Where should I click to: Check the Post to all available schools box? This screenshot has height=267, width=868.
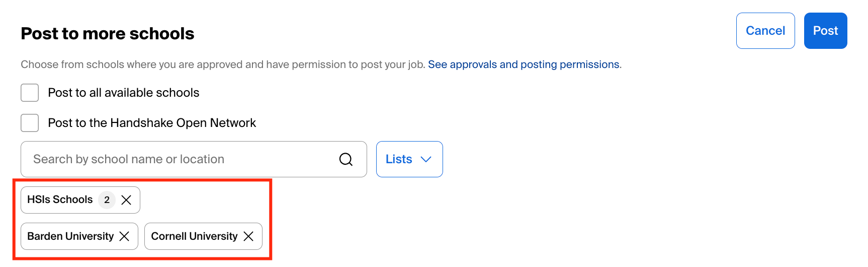(30, 93)
